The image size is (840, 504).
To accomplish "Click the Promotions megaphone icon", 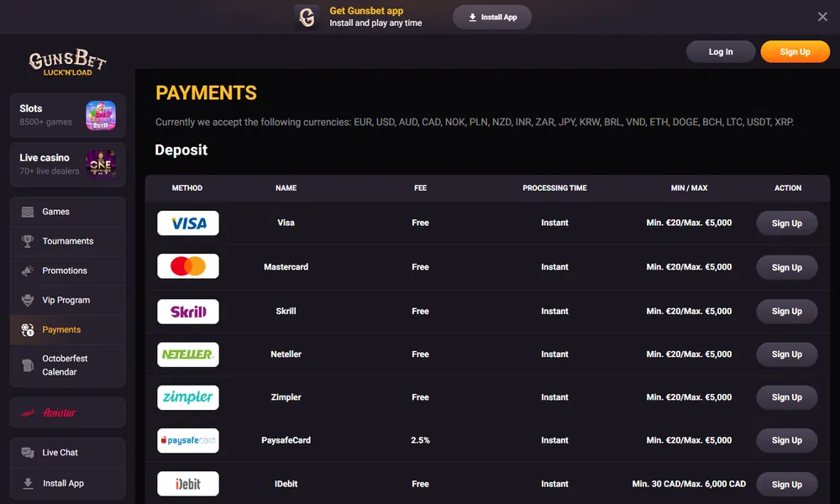I will [x=28, y=270].
